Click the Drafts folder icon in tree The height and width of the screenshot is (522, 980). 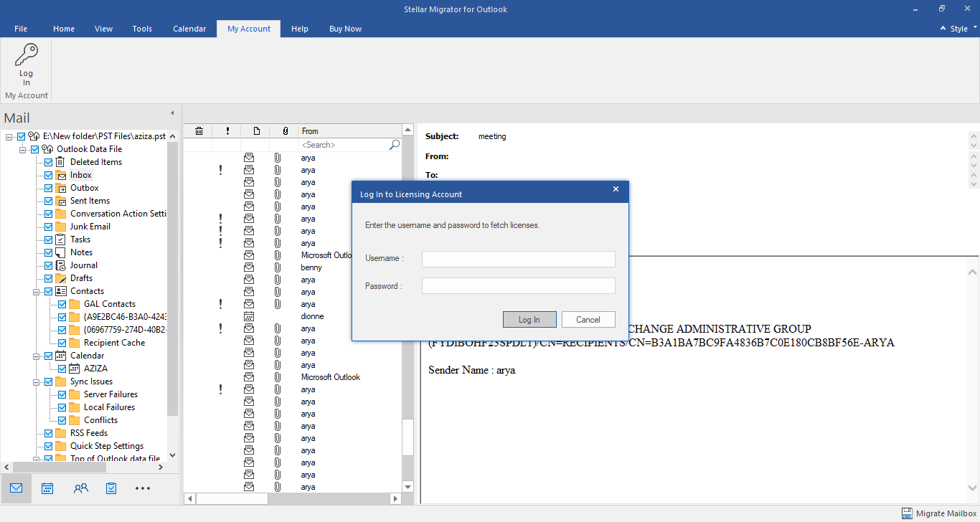(61, 278)
